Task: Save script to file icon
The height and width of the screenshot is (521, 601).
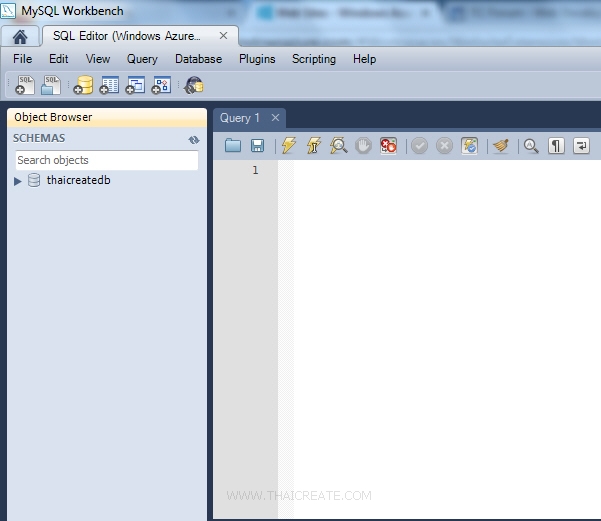Action: (258, 146)
